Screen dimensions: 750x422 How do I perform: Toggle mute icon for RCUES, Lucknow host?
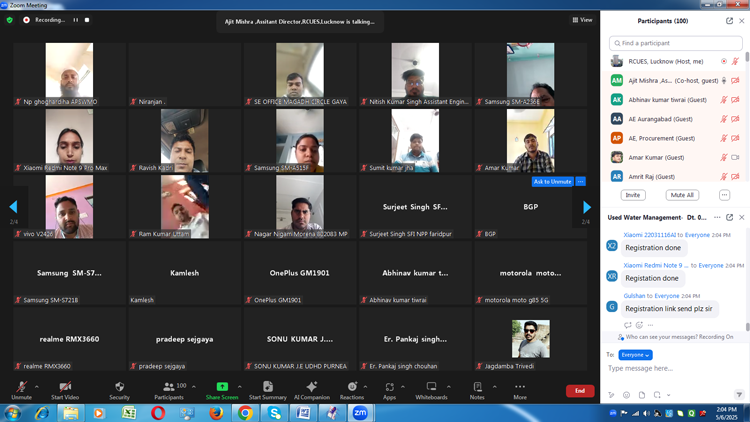tap(735, 61)
